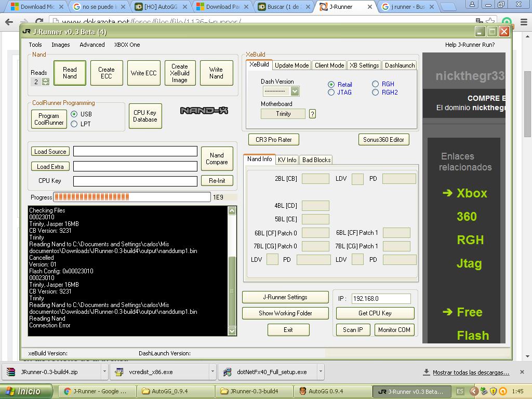Click 'Mostrar todas las descargas' link
Image resolution: width=532 pixels, height=399 pixels.
471,372
